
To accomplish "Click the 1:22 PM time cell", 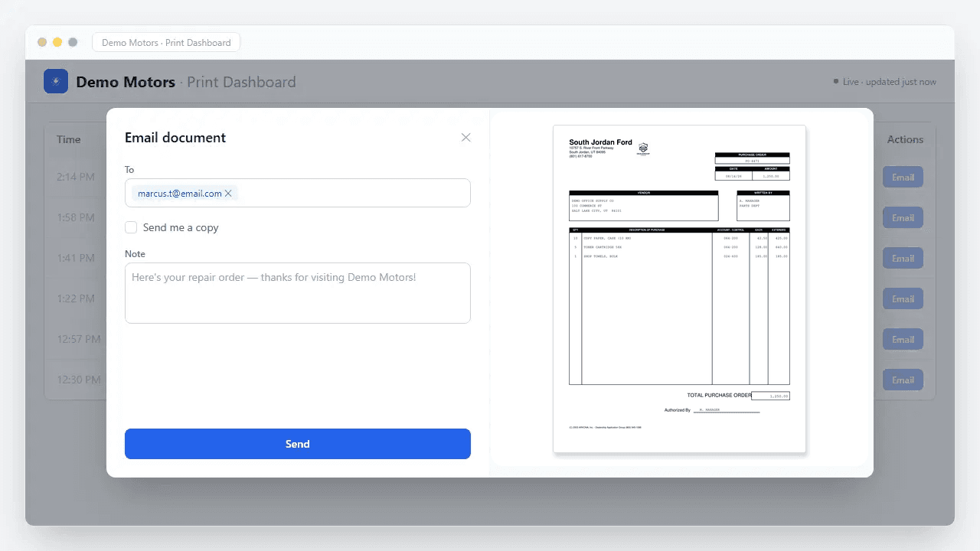I will point(76,298).
